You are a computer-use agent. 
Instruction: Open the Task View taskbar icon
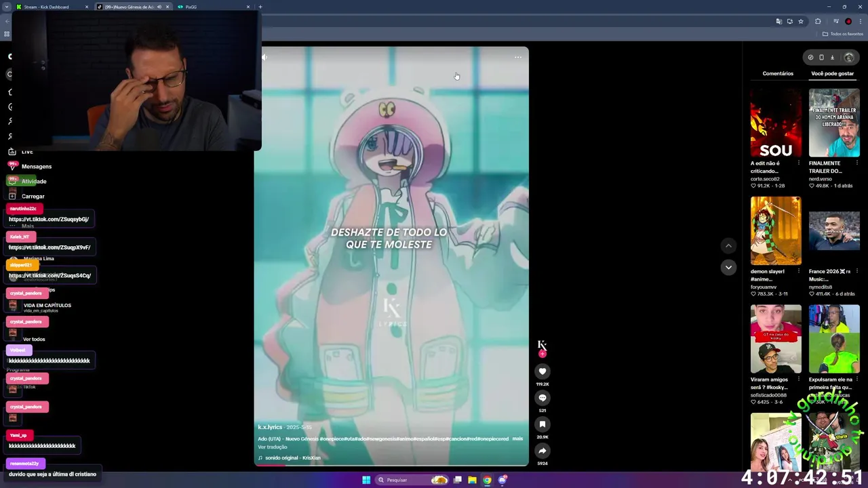pyautogui.click(x=458, y=480)
